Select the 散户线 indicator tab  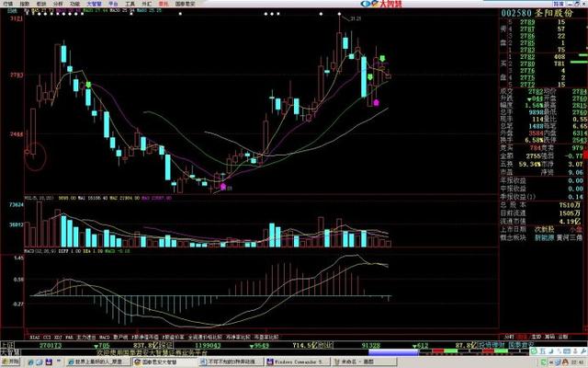click(120, 338)
